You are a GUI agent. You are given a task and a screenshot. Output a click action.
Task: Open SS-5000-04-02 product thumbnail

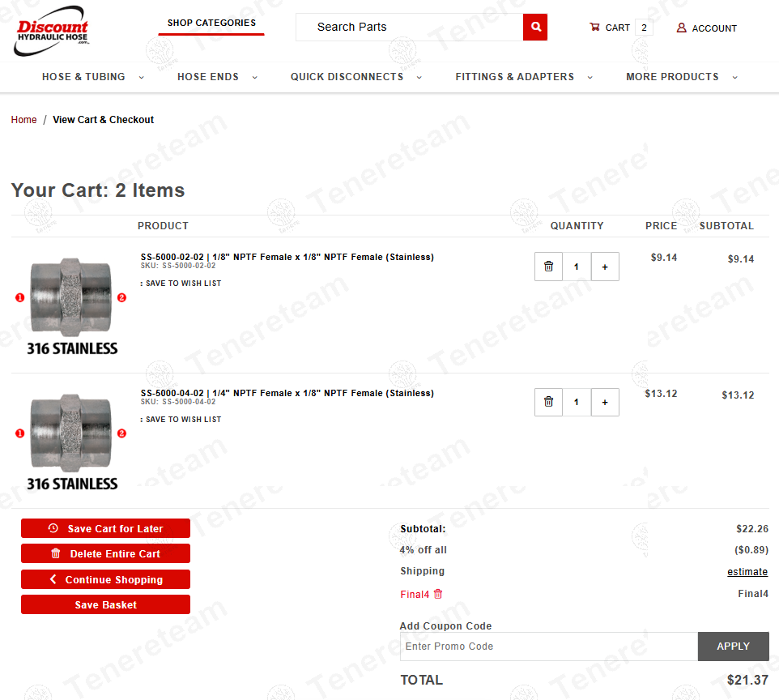(x=72, y=442)
